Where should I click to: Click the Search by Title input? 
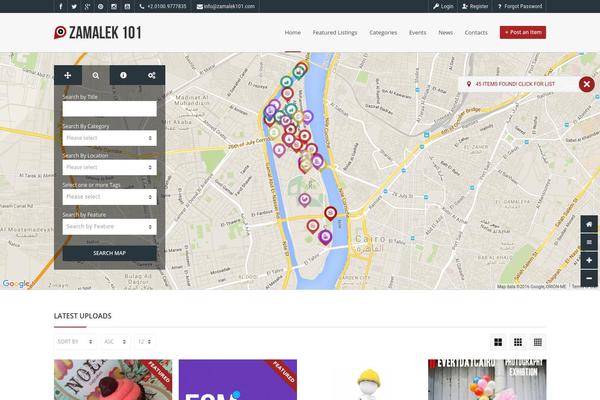(109, 109)
